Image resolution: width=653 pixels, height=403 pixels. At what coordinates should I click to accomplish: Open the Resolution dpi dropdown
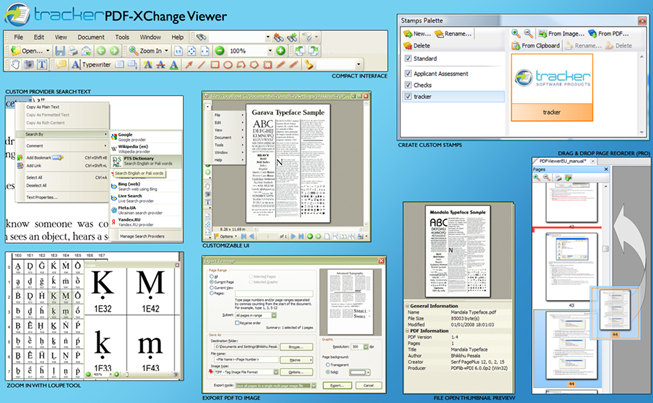pos(366,347)
